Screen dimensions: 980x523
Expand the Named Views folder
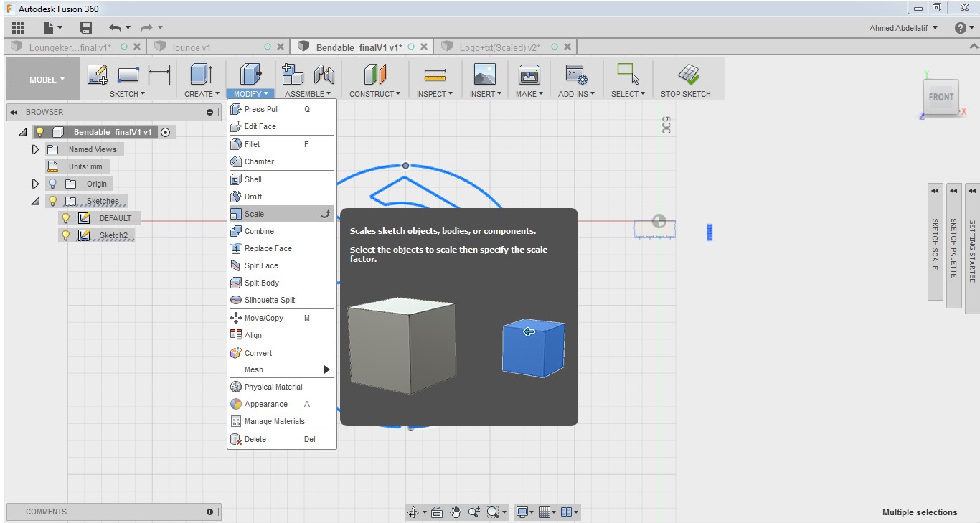[35, 149]
